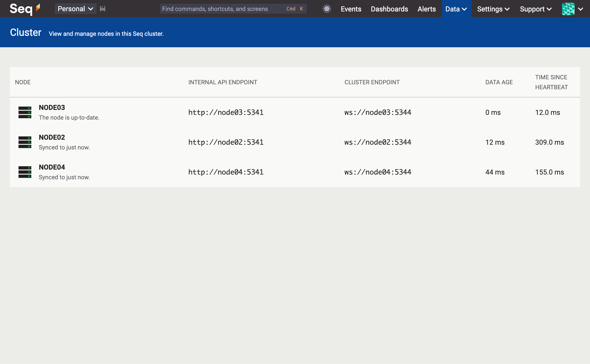Click the http://node02:5341 endpoint
The image size is (590, 364).
[226, 142]
